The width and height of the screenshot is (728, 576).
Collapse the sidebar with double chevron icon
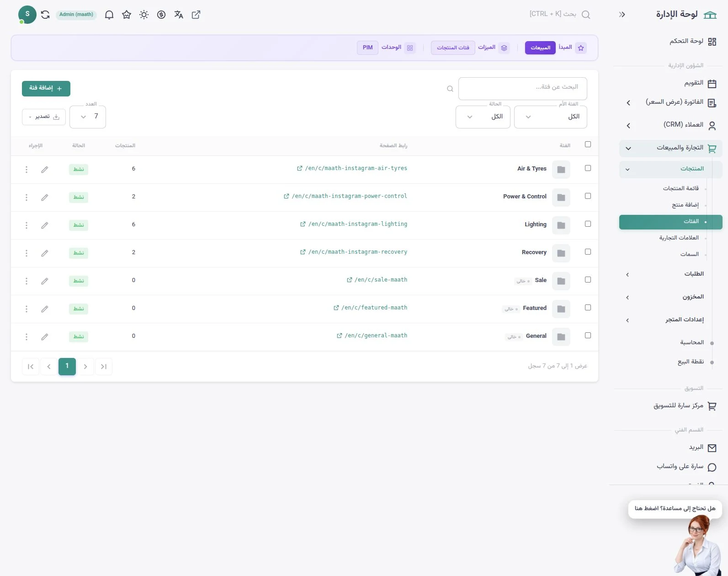622,15
